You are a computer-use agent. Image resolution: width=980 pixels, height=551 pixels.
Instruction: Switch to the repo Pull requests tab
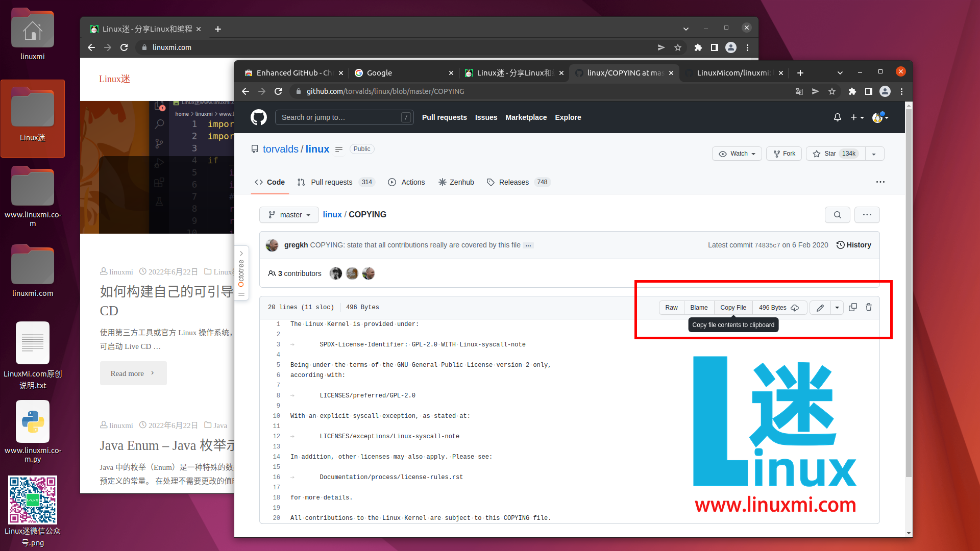336,182
